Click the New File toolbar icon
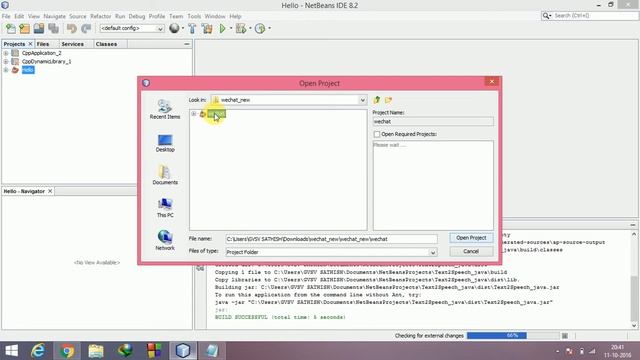 coord(11,29)
